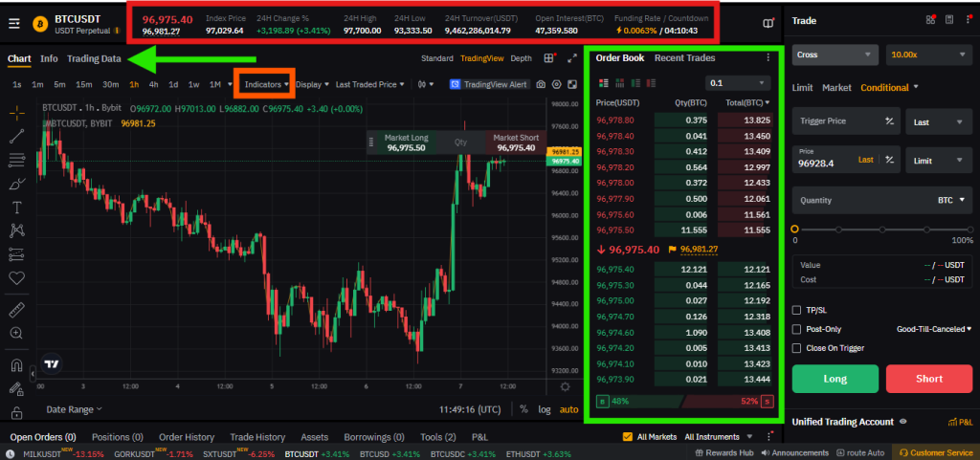This screenshot has width=980, height=460.
Task: Open chart price scale gear settings
Action: [x=565, y=387]
